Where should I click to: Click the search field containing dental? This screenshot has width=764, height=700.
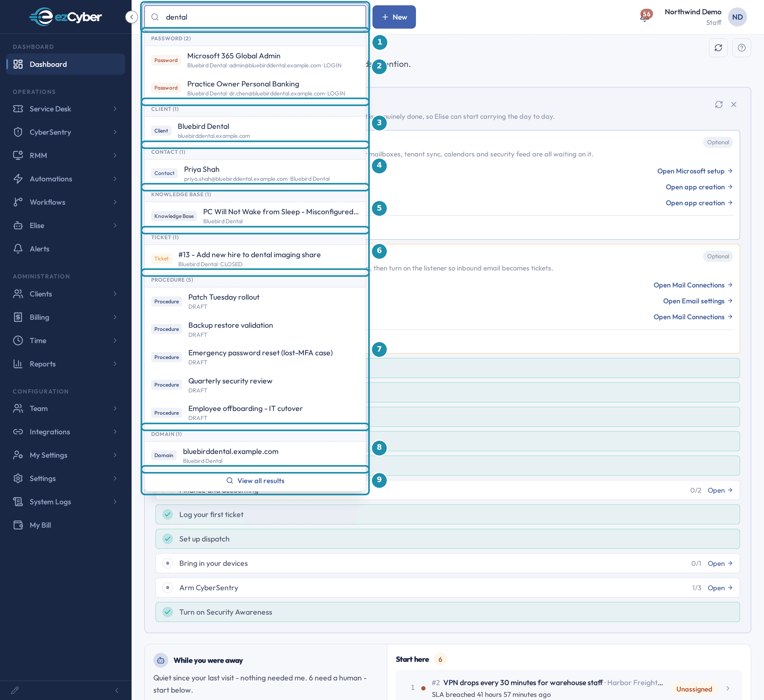pyautogui.click(x=255, y=17)
